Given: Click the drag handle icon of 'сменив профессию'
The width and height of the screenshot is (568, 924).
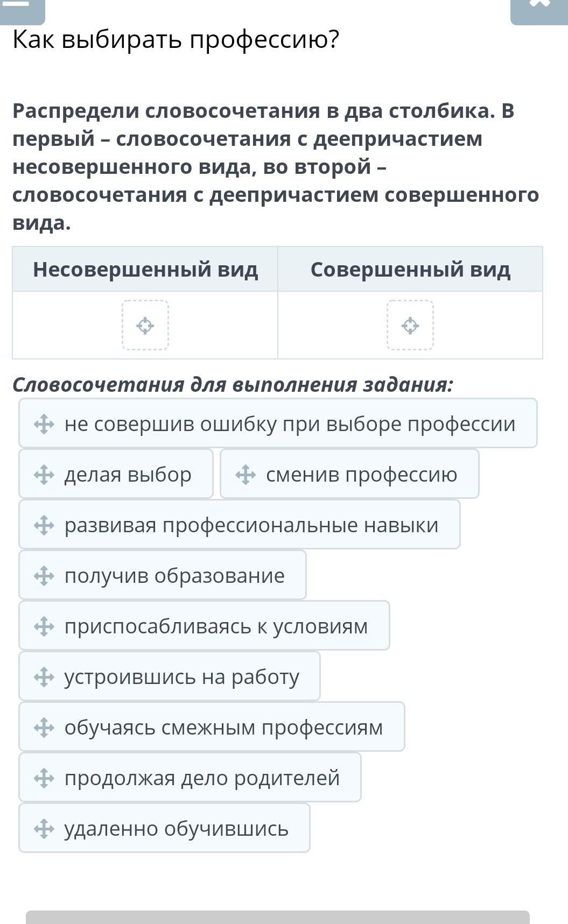Looking at the screenshot, I should 246,475.
